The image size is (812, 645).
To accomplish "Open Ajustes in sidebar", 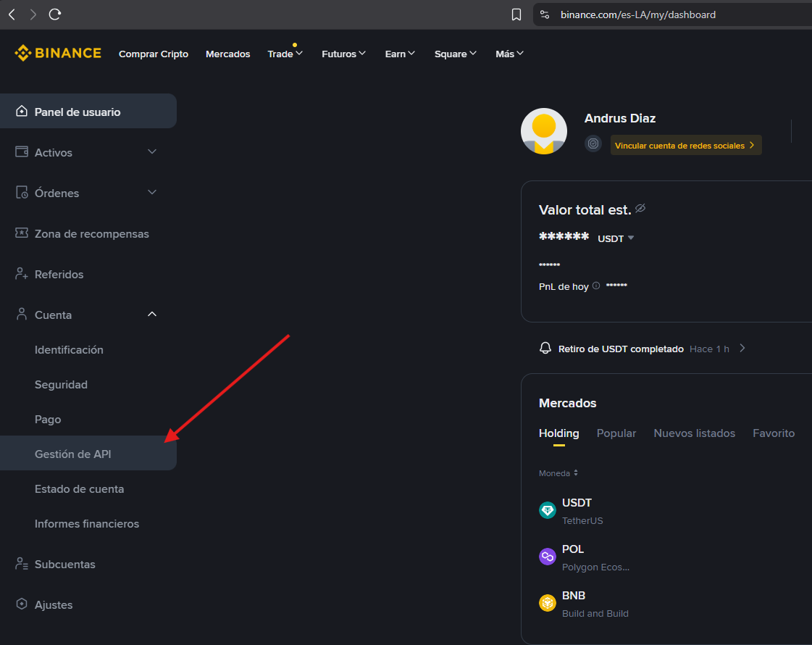I will point(54,604).
